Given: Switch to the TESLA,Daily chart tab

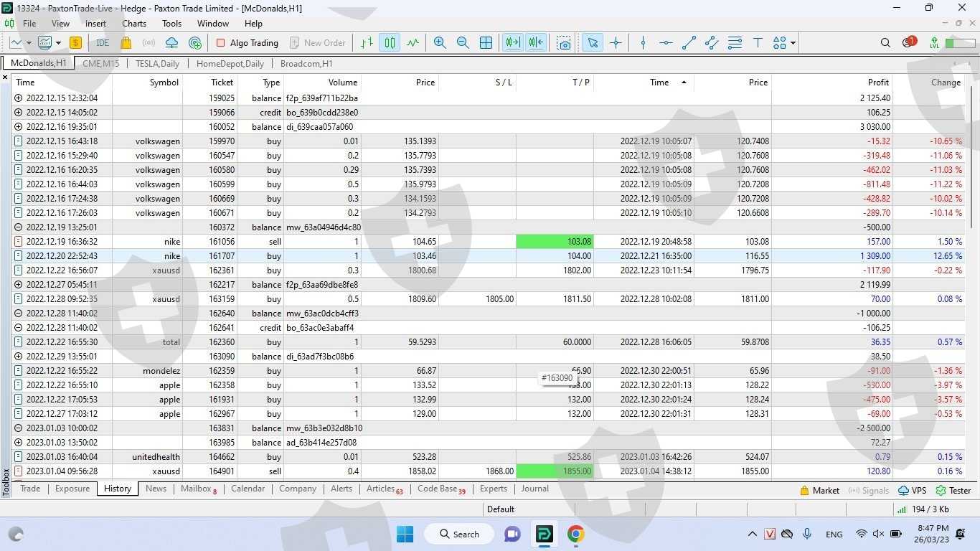Looking at the screenshot, I should (x=157, y=63).
